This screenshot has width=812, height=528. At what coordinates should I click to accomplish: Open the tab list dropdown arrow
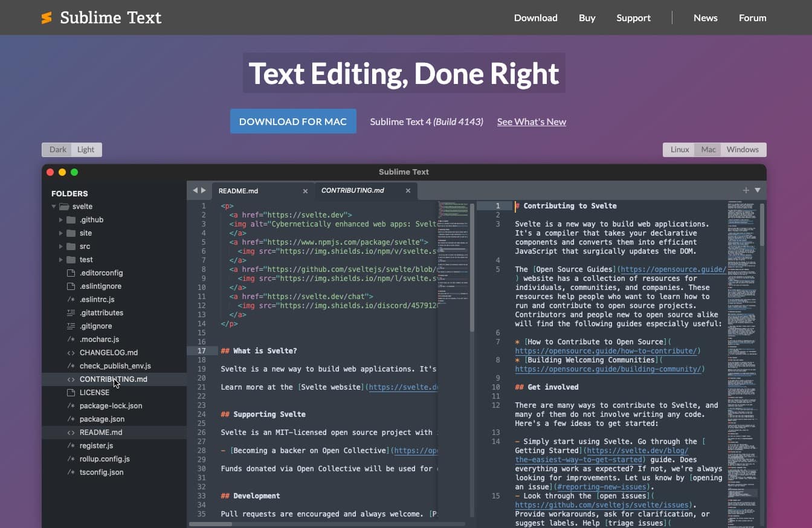[x=758, y=190]
